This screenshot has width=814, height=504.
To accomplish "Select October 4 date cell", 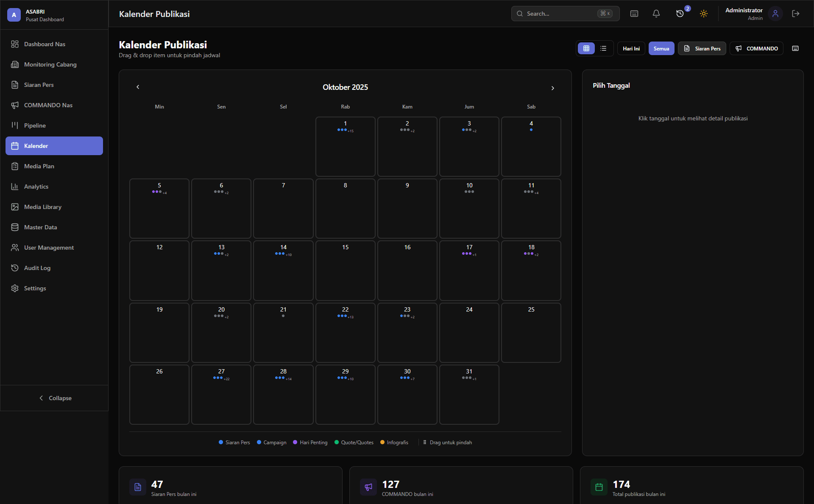I will [x=531, y=147].
